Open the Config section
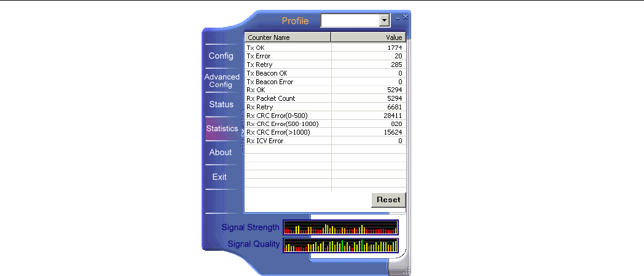 [x=221, y=56]
